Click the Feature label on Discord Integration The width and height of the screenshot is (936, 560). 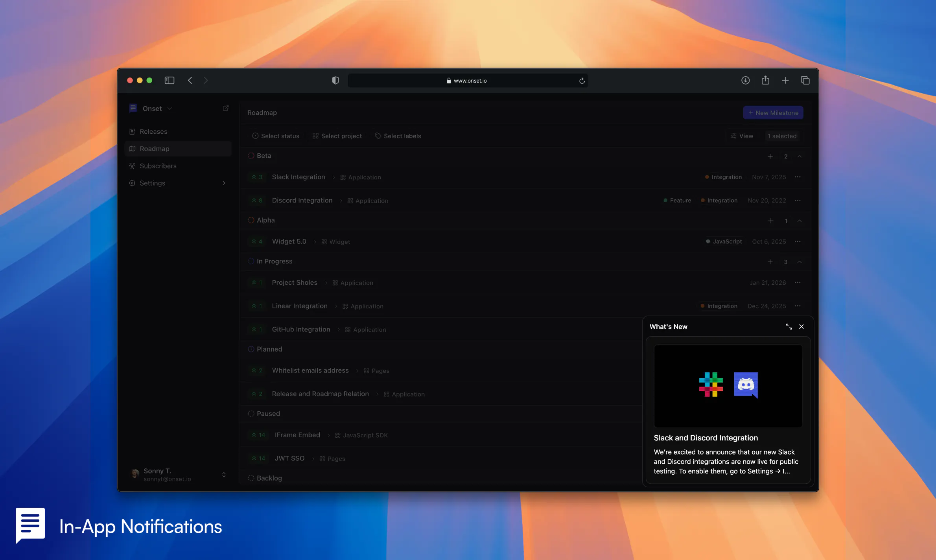pos(677,201)
